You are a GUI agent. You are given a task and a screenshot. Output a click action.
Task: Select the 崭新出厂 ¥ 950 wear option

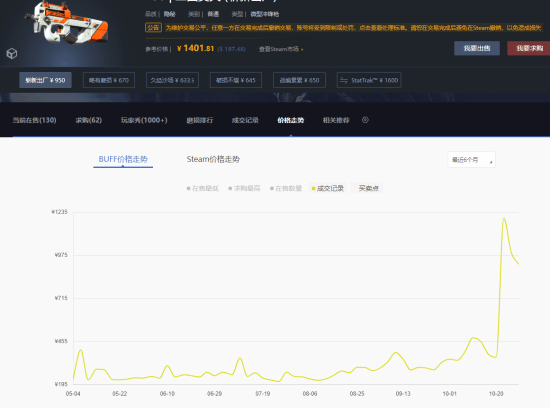tap(45, 80)
